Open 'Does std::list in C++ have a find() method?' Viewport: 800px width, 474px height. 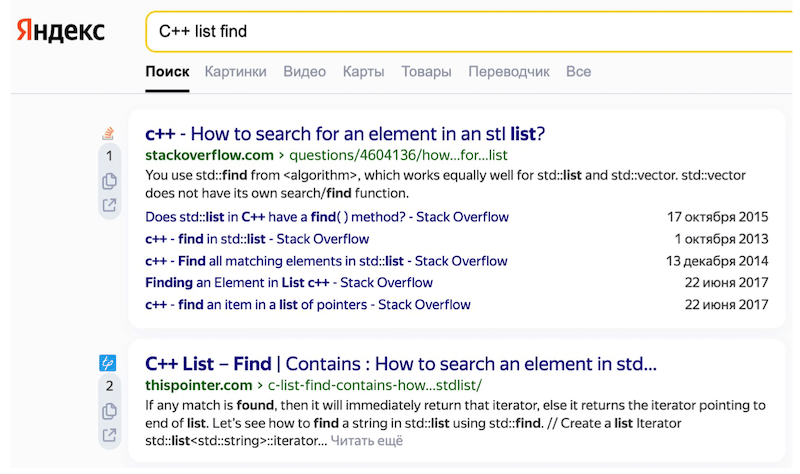point(327,217)
